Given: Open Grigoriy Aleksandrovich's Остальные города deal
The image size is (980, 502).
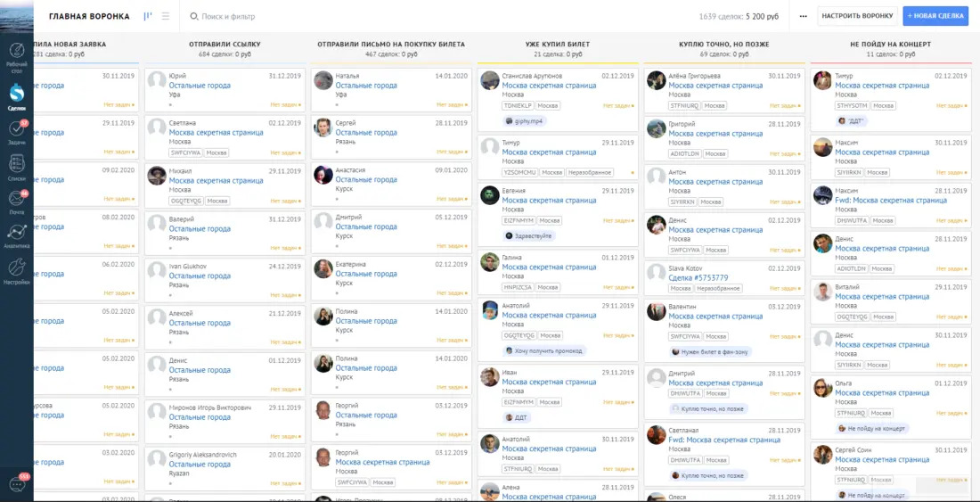Looking at the screenshot, I should pos(200,465).
